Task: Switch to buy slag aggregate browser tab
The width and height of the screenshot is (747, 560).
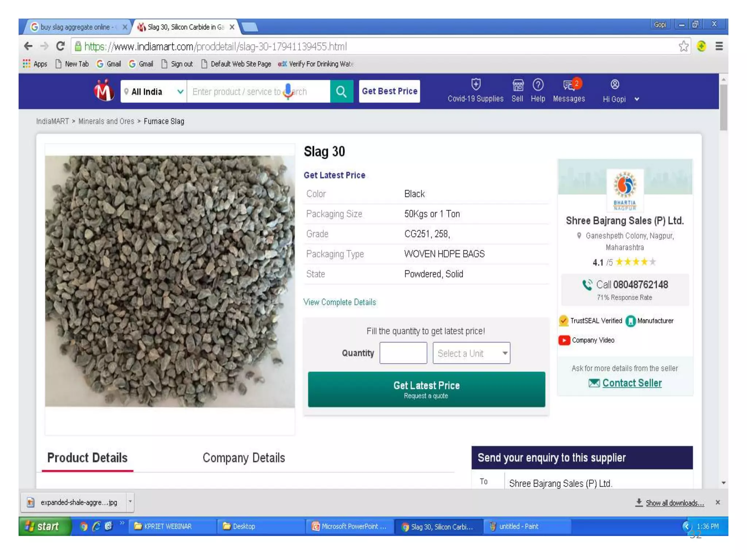Action: (x=76, y=27)
